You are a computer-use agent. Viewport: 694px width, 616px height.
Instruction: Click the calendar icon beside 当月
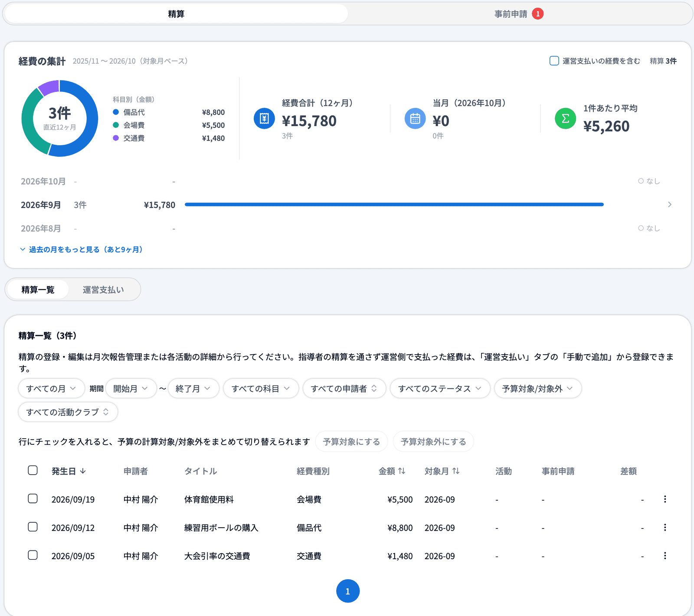(415, 118)
